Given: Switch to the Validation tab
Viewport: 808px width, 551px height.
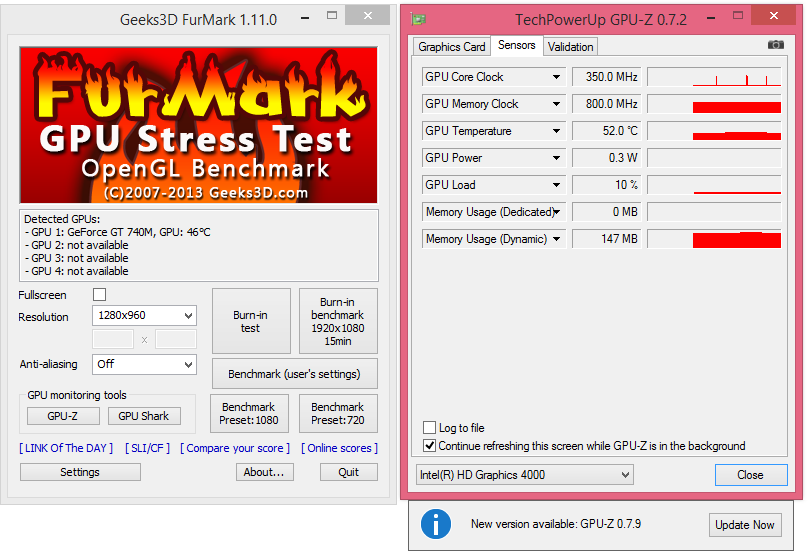Looking at the screenshot, I should (570, 46).
